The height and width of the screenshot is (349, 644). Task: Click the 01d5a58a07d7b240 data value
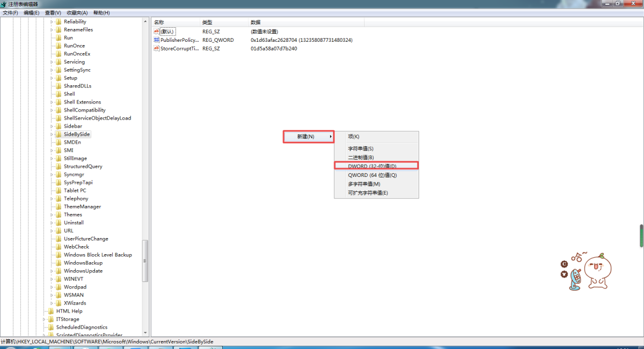coord(274,49)
